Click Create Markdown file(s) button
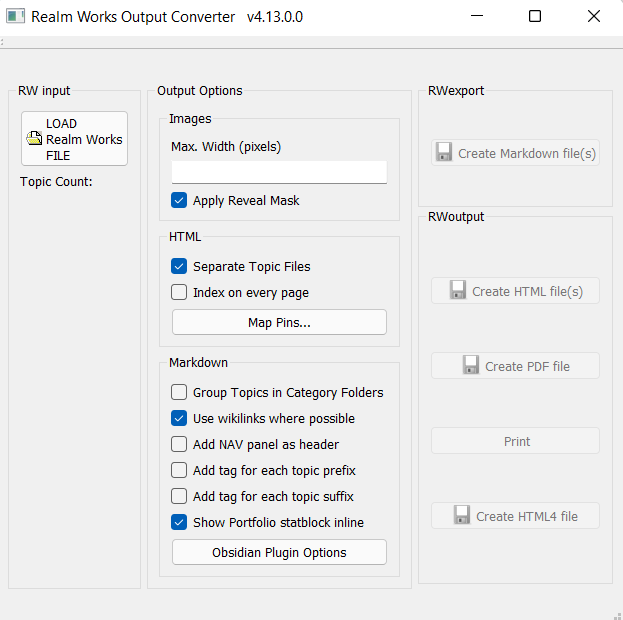This screenshot has height=620, width=623. tap(515, 153)
